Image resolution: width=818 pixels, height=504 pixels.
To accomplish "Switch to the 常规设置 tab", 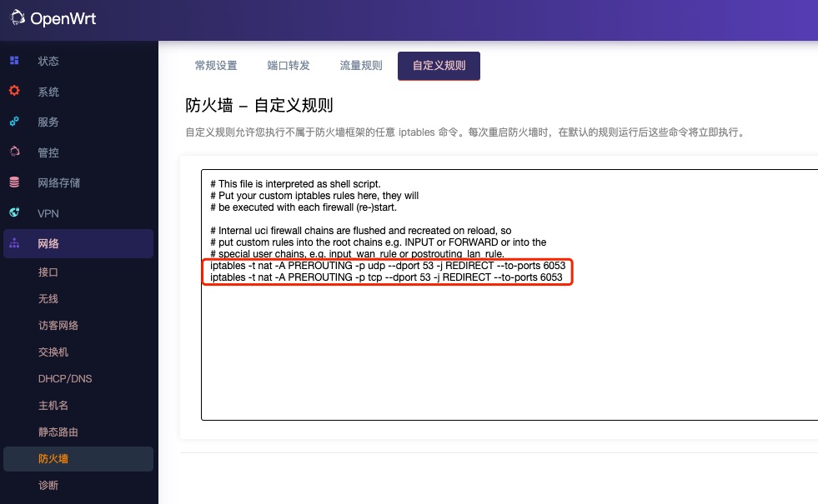I will (x=216, y=66).
